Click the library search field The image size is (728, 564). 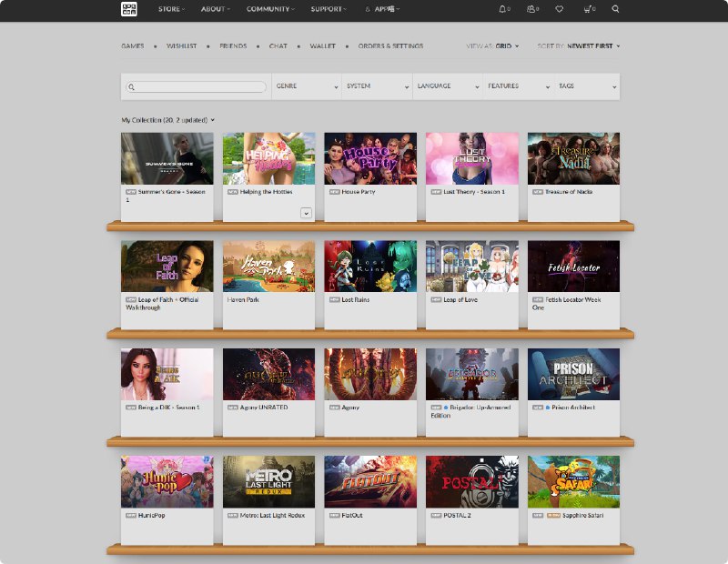coord(196,86)
